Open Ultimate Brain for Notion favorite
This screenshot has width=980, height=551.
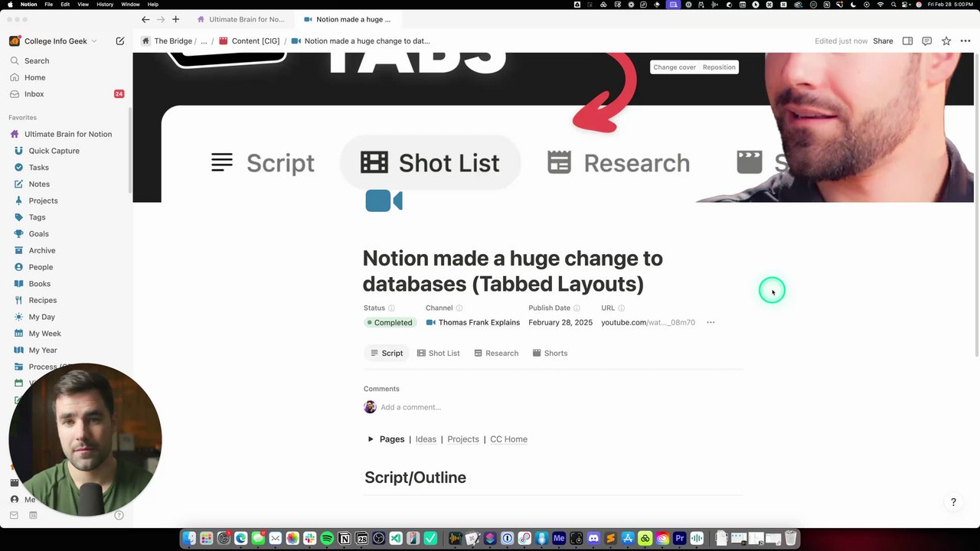point(67,134)
